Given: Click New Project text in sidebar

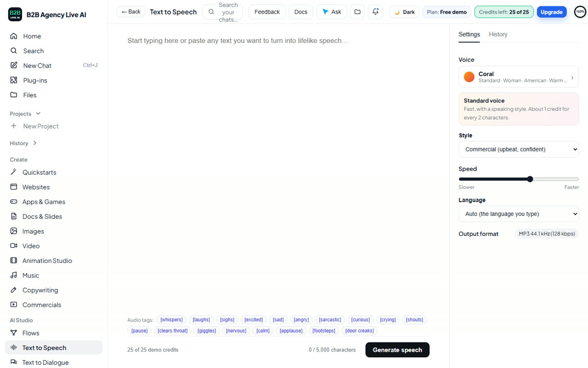Looking at the screenshot, I should [x=41, y=126].
